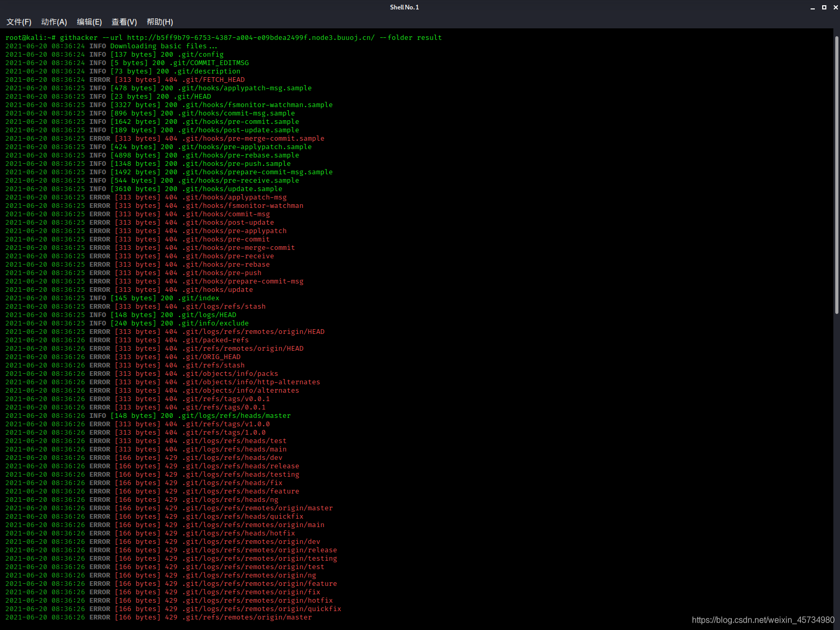Click .git/hooks/prepare-commit-msg.sample path
Screen dimensions: 840x630
tap(257, 172)
